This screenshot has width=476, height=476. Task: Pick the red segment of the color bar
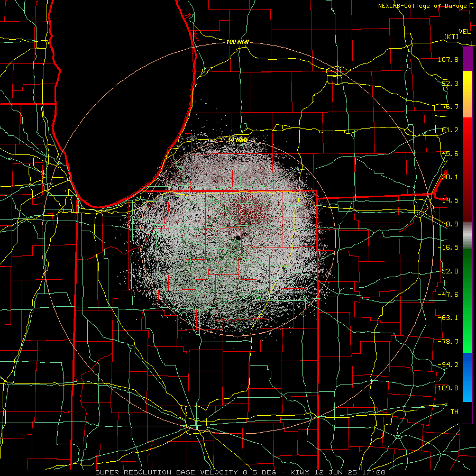click(x=467, y=169)
